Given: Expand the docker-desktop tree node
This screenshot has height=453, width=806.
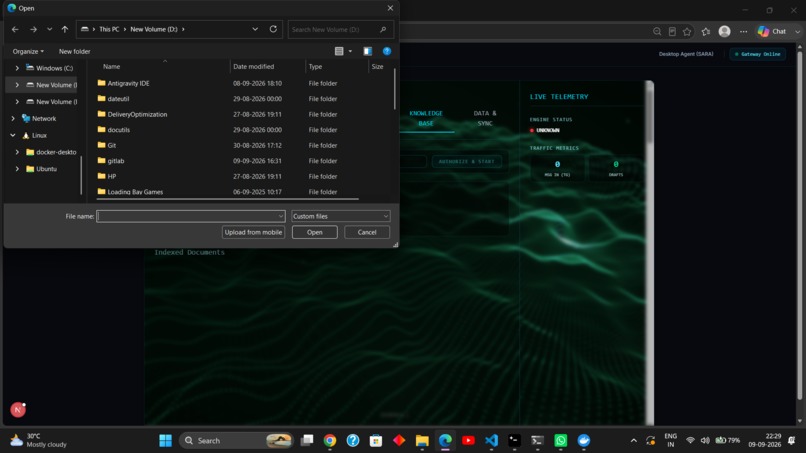Looking at the screenshot, I should pos(17,152).
